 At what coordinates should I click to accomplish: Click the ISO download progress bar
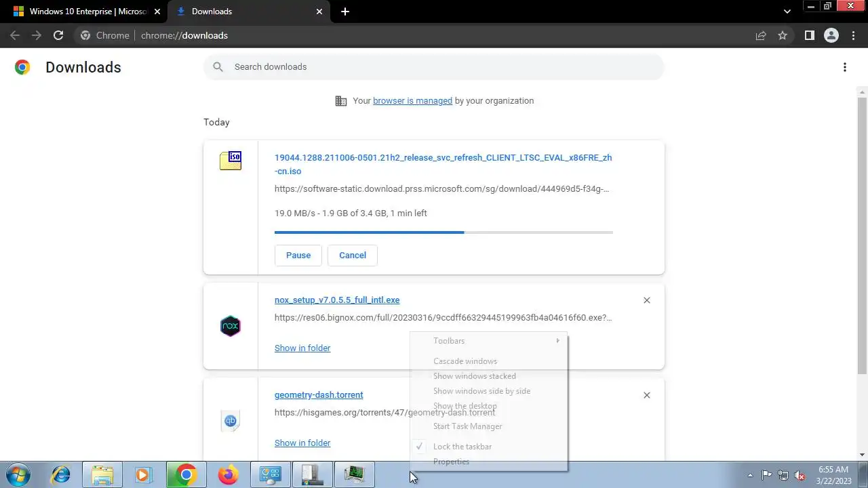[x=443, y=232]
